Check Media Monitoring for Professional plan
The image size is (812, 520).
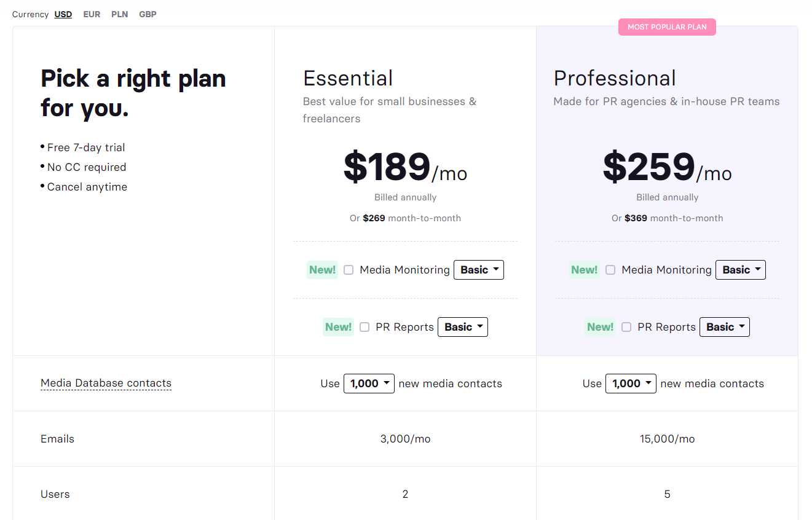click(610, 270)
